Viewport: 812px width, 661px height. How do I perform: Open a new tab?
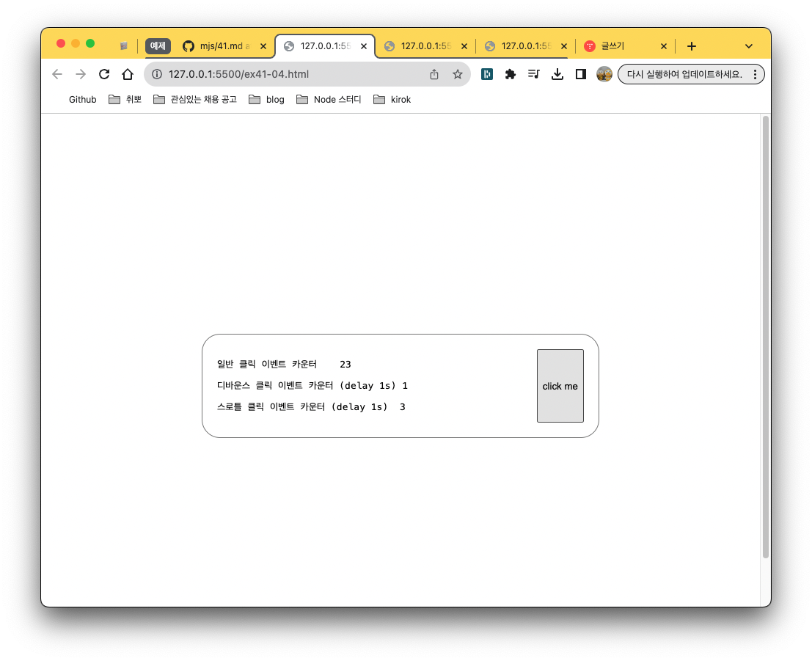coord(692,46)
